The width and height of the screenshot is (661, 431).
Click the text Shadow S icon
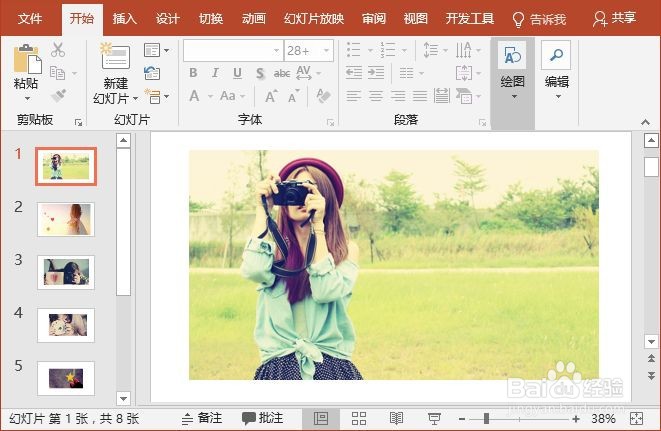coord(260,73)
